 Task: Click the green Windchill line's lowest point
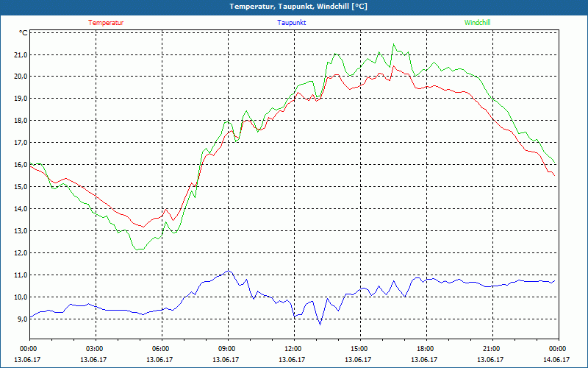point(137,250)
